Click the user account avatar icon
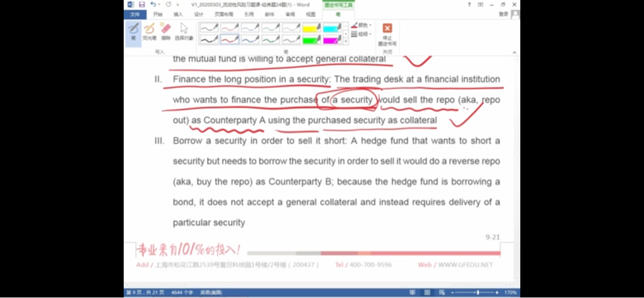This screenshot has height=298, width=644. [516, 14]
